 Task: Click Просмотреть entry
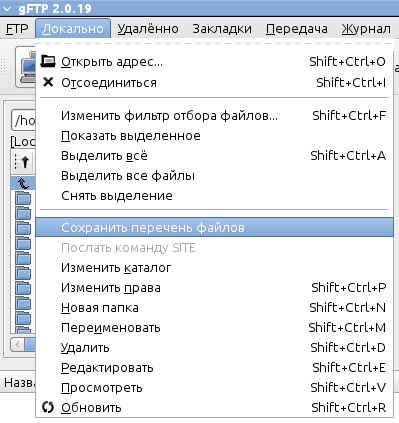point(214,388)
